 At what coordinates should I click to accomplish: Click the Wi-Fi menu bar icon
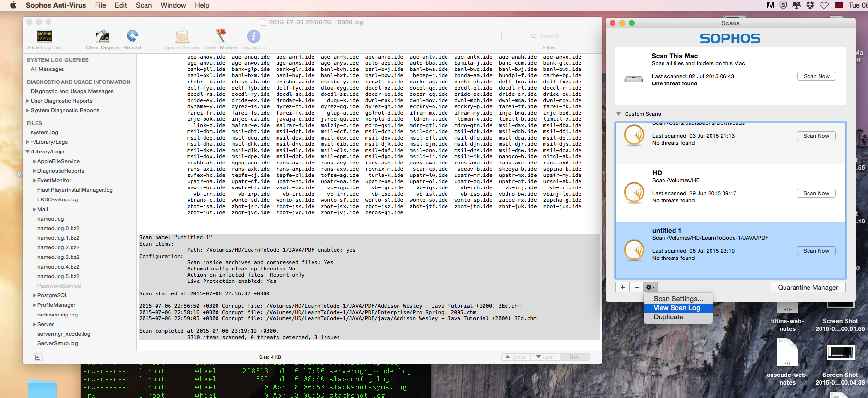(x=824, y=5)
